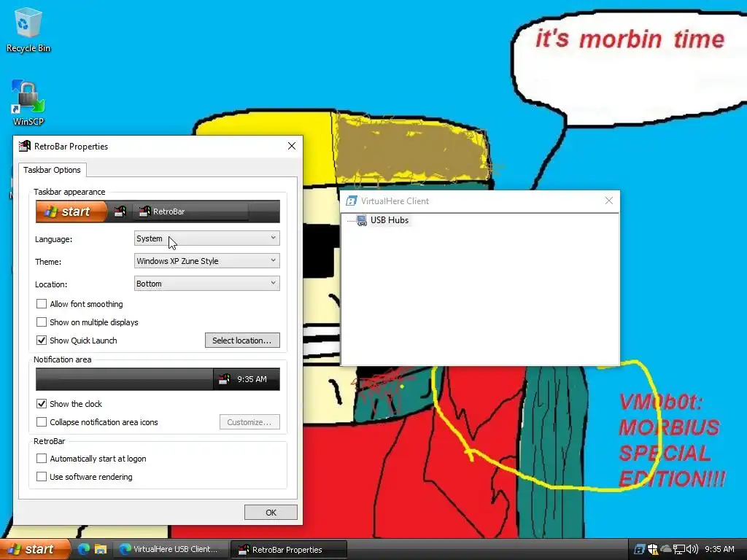Close the VirtualHere Client window
The image size is (747, 560).
609,201
